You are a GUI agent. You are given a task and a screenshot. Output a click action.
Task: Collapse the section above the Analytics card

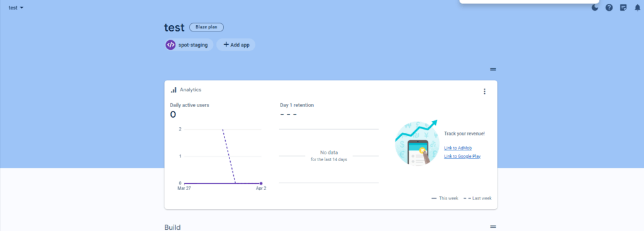coord(493,69)
